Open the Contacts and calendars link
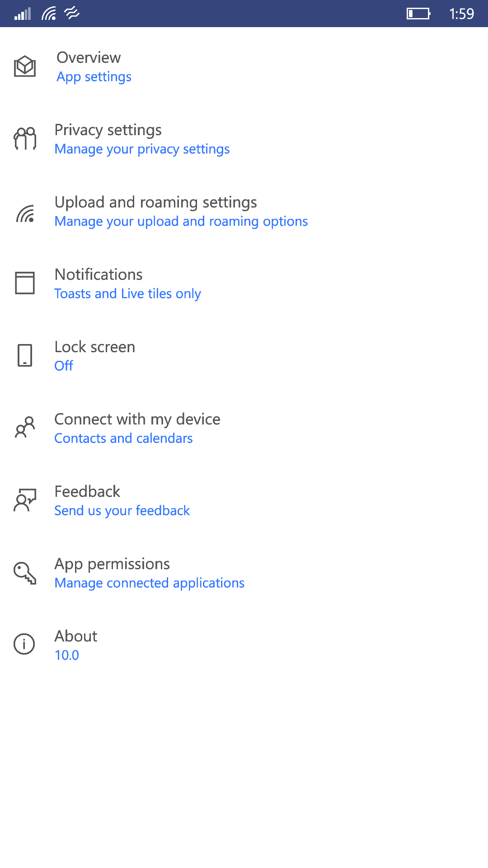The height and width of the screenshot is (868, 488). (x=123, y=439)
